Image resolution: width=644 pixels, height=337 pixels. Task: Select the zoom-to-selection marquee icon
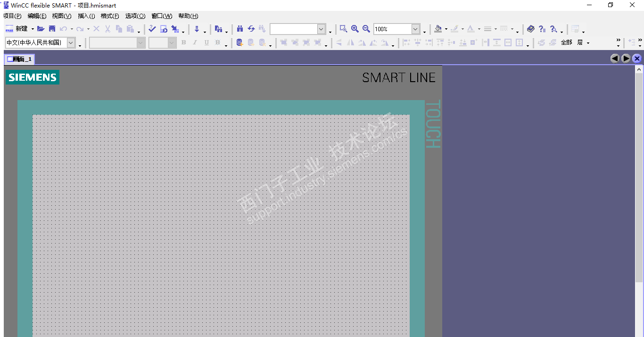343,29
